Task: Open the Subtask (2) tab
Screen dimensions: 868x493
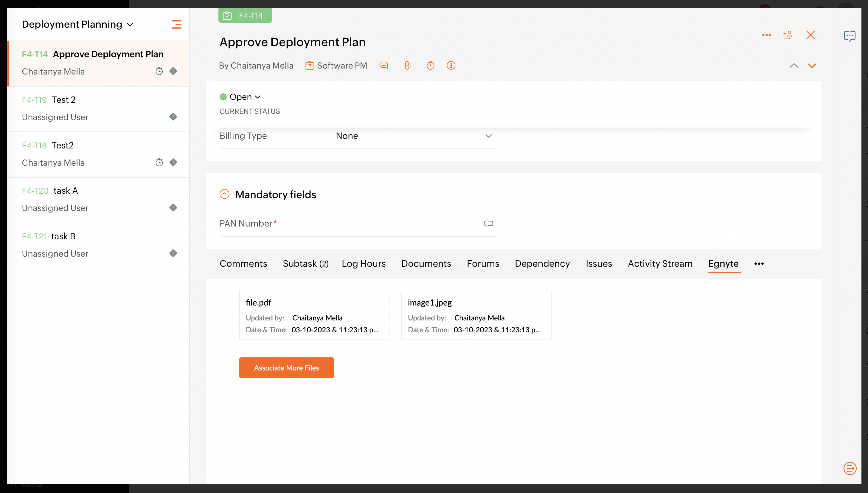Action: [x=305, y=263]
